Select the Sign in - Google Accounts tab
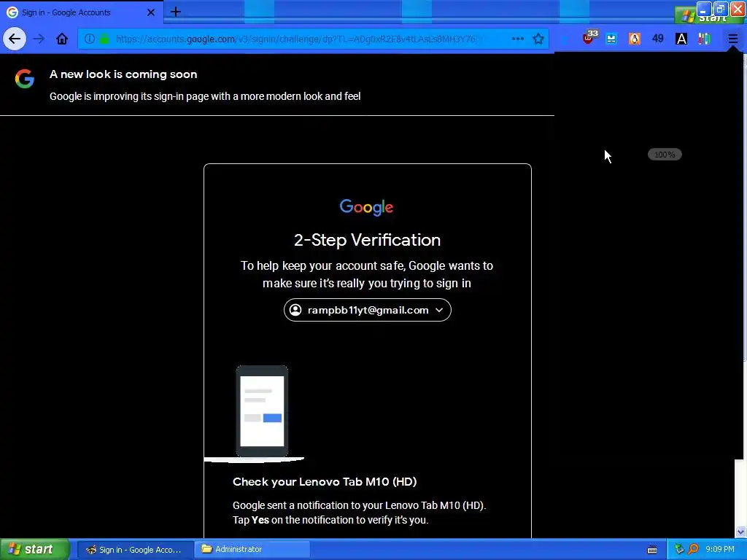Viewport: 747px width, 560px height. point(82,12)
